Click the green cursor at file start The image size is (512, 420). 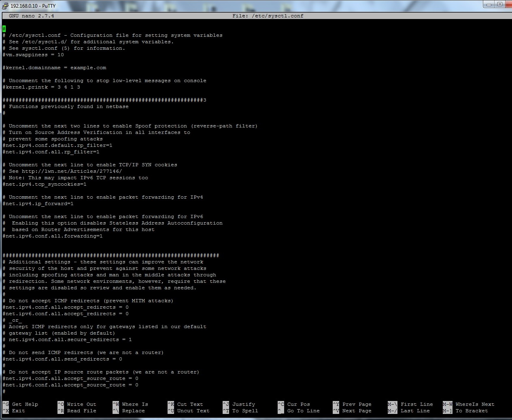coord(4,29)
